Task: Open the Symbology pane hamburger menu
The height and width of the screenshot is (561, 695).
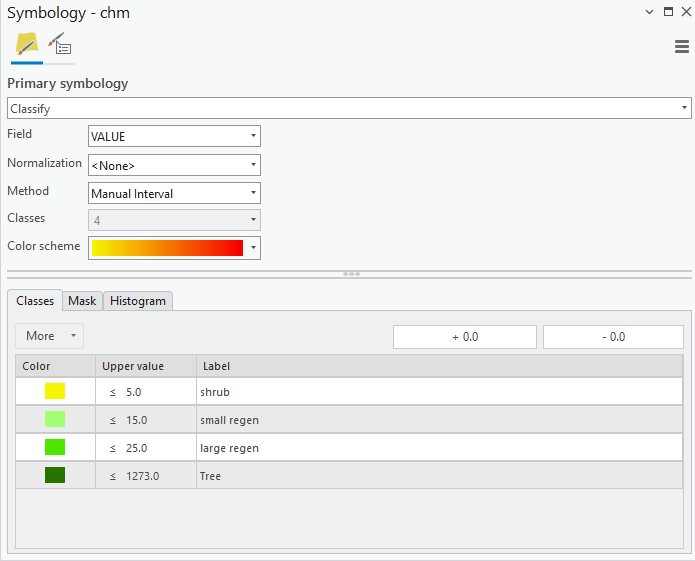Action: (682, 47)
